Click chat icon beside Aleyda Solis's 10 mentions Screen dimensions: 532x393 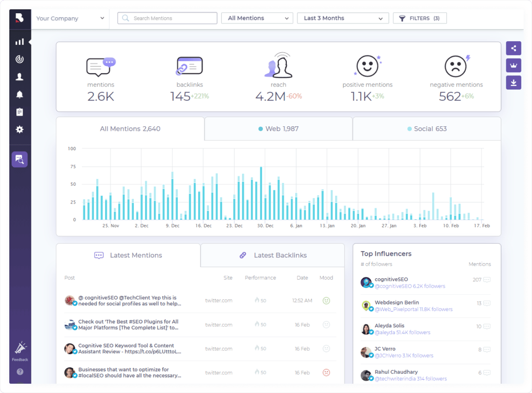(x=487, y=327)
